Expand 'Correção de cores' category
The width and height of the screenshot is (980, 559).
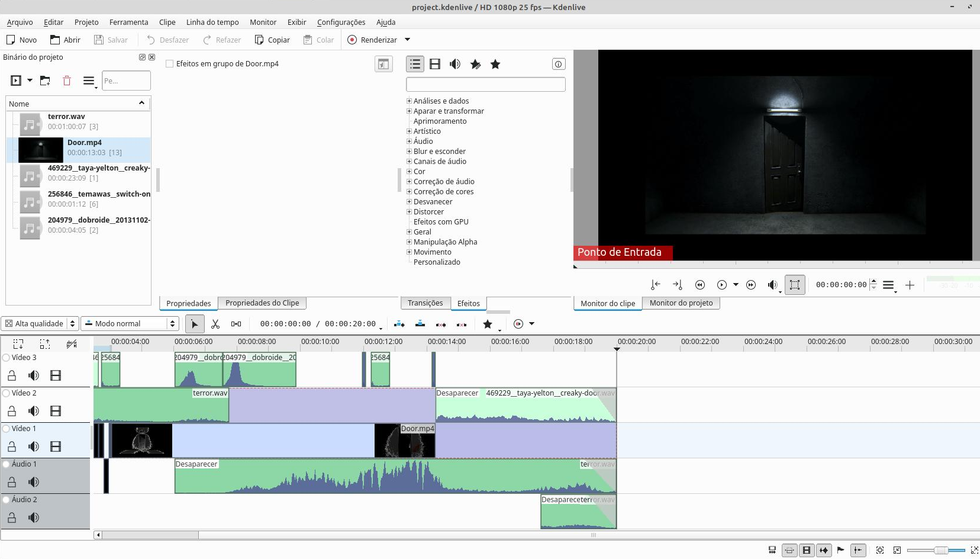[x=409, y=191]
